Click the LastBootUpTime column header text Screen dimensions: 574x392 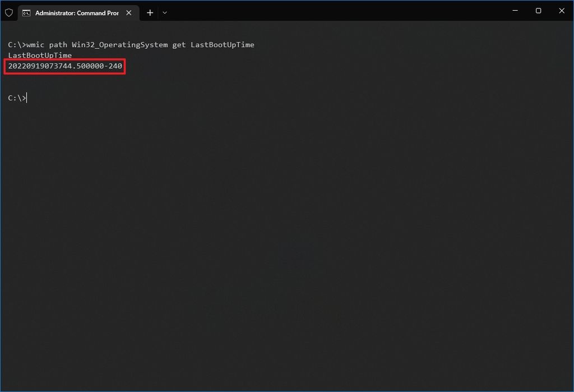pos(39,55)
